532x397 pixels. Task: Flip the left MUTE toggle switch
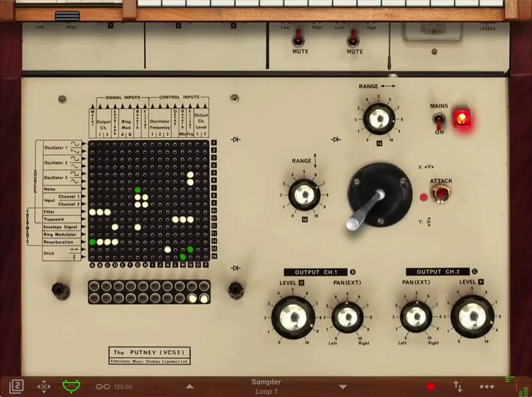298,38
